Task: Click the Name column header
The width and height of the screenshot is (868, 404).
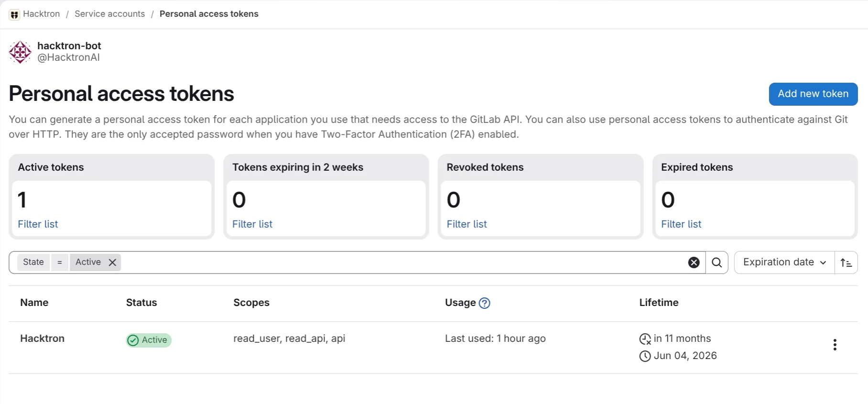Action: pos(34,303)
